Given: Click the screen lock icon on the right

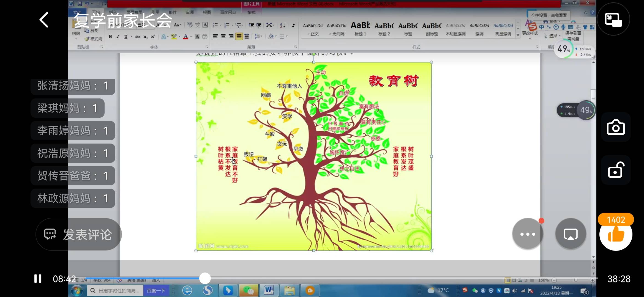Looking at the screenshot, I should (x=616, y=170).
